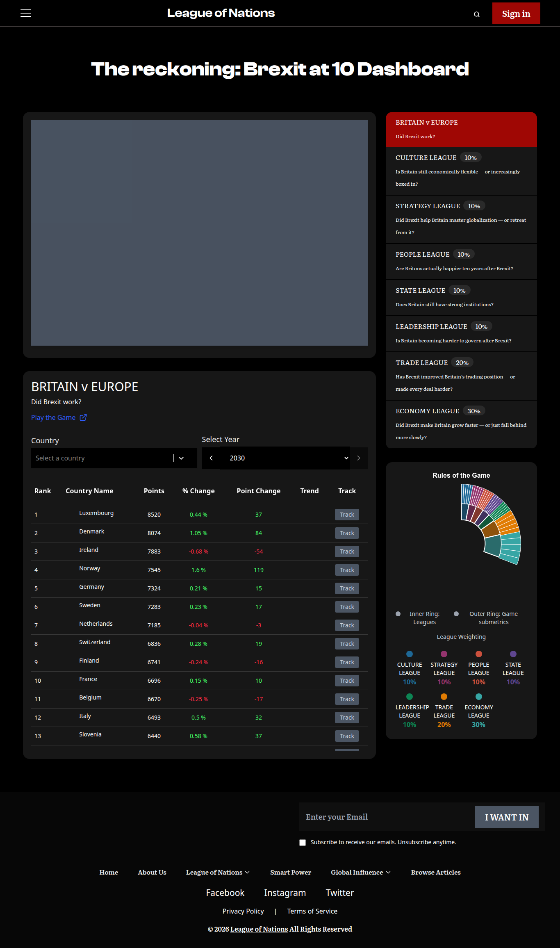This screenshot has height=948, width=560.
Task: Click League of Nations copyright link
Action: tap(259, 929)
